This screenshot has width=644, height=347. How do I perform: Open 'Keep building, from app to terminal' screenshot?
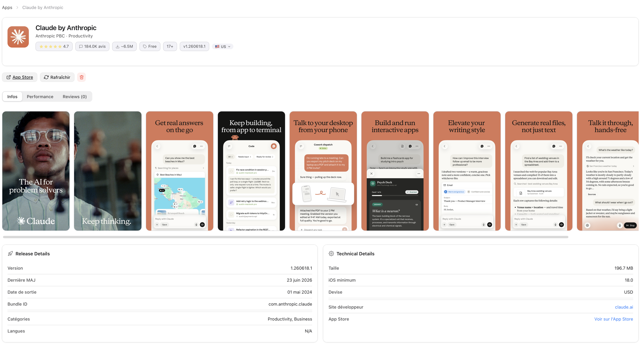(251, 171)
